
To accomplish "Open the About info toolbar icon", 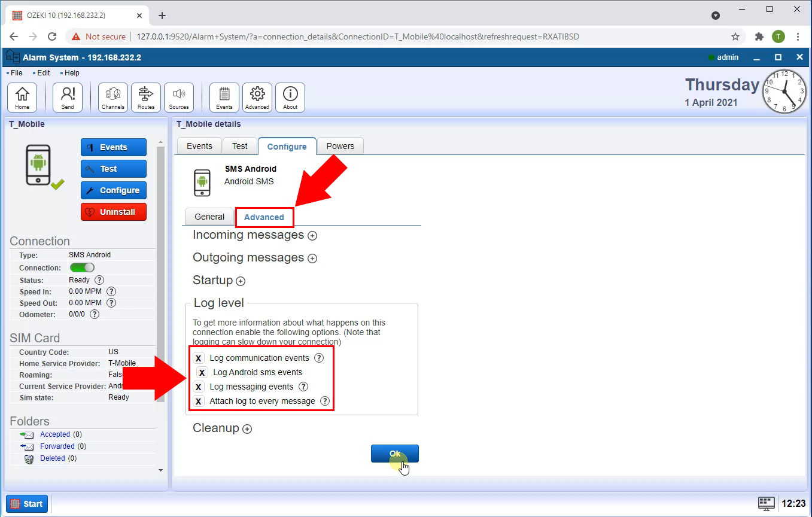I will (290, 98).
